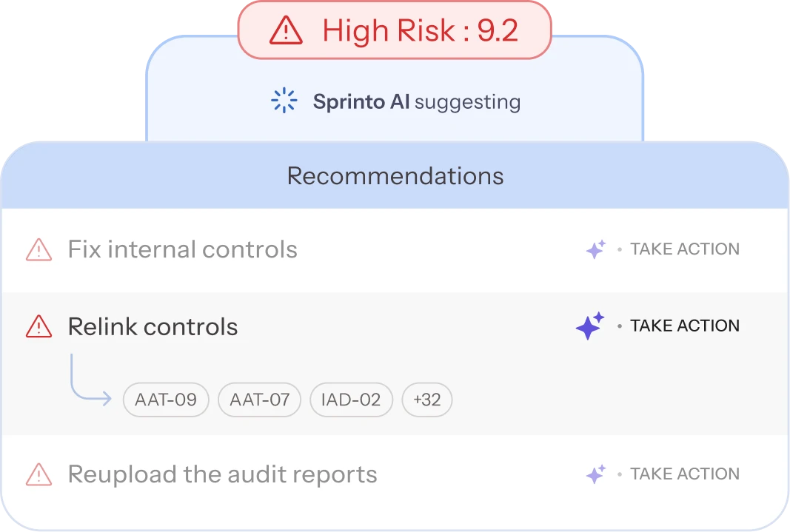Click TAKE ACTION for Fix internal controls
Image resolution: width=790 pixels, height=532 pixels.
point(685,249)
